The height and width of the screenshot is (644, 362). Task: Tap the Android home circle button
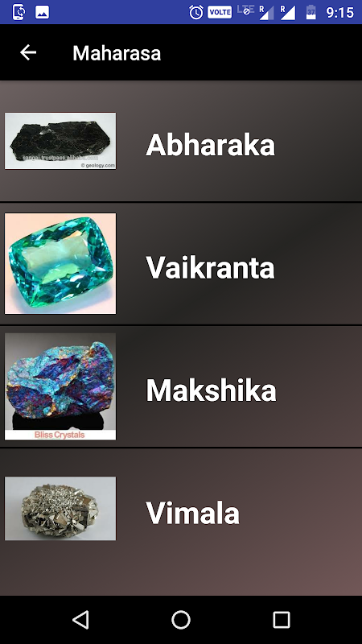tap(181, 619)
